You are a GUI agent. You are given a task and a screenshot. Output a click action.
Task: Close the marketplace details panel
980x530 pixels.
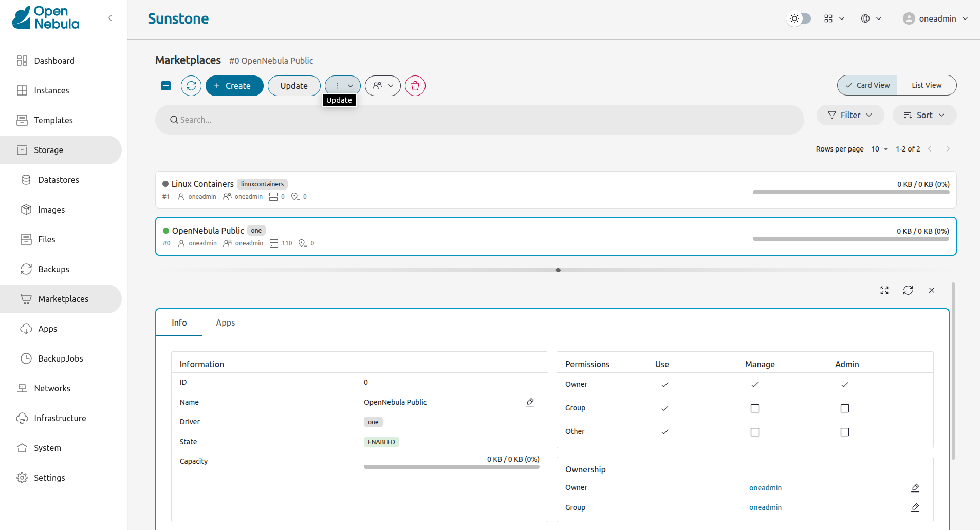[932, 290]
